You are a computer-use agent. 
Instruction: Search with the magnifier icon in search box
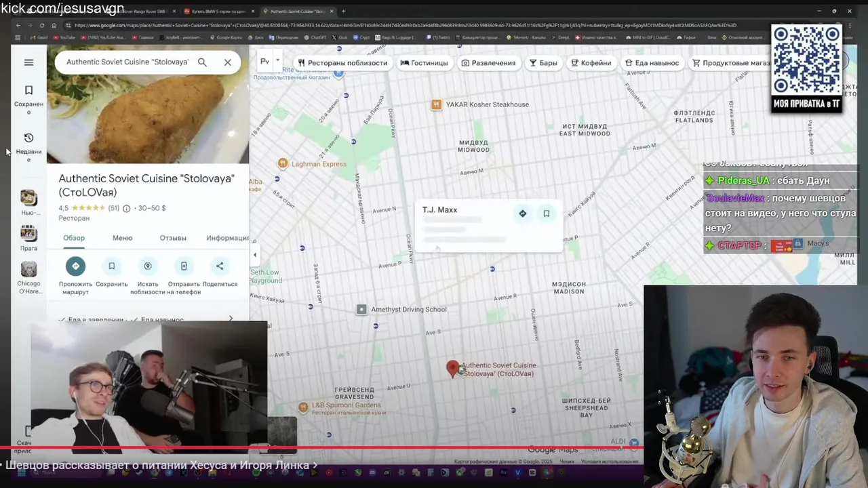202,62
